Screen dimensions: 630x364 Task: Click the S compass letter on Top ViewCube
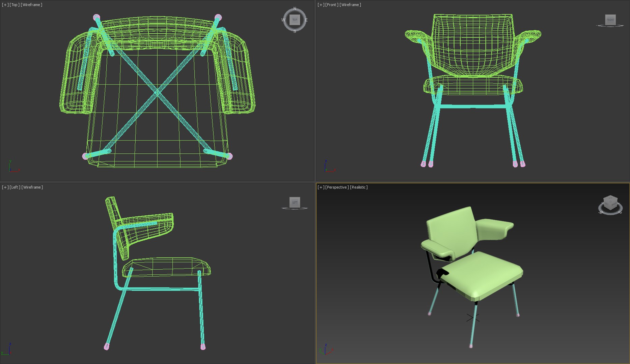pyautogui.click(x=295, y=31)
